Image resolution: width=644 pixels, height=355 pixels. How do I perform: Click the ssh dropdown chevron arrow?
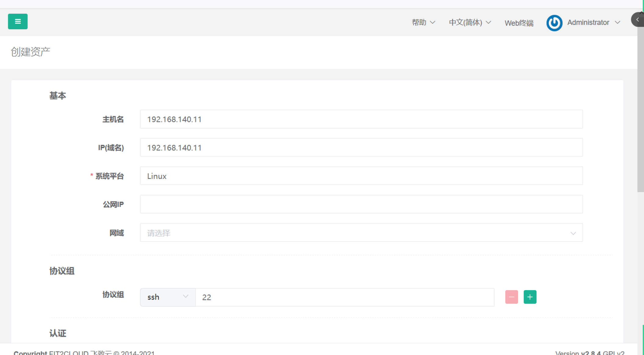pyautogui.click(x=185, y=296)
